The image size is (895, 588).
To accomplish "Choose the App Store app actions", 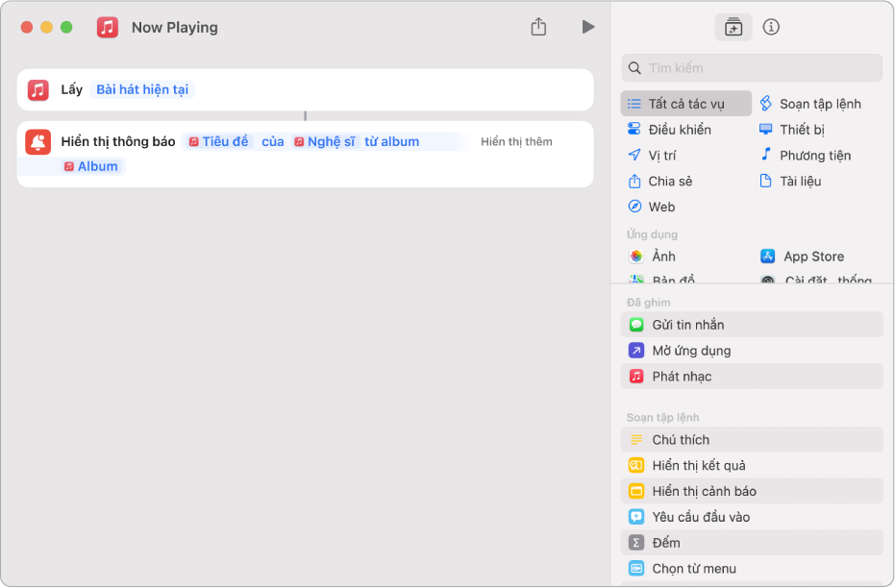I will point(802,257).
